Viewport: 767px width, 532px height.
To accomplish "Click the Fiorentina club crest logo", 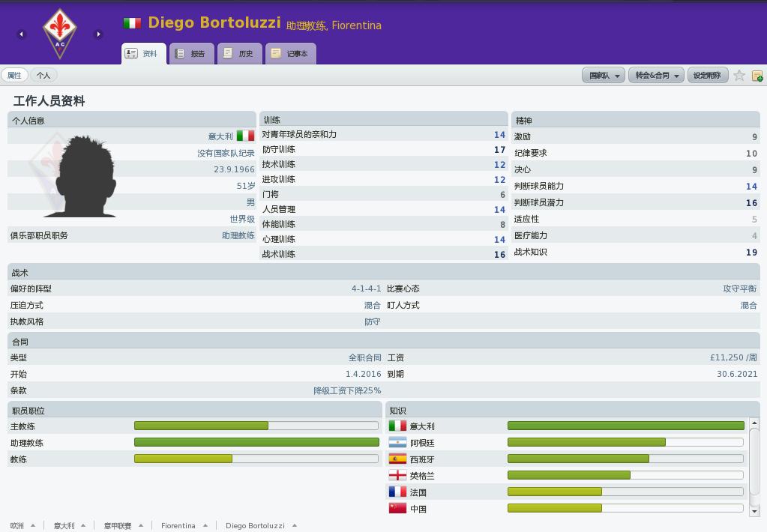I will 59,33.
